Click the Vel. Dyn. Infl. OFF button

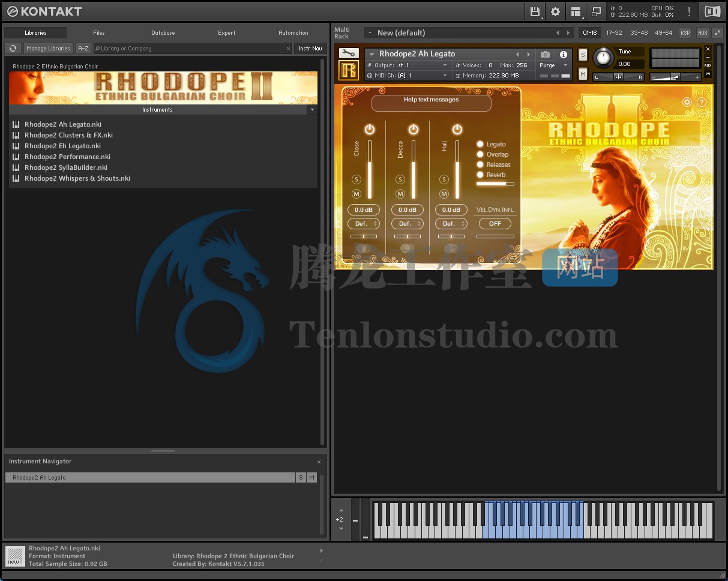pyautogui.click(x=495, y=223)
